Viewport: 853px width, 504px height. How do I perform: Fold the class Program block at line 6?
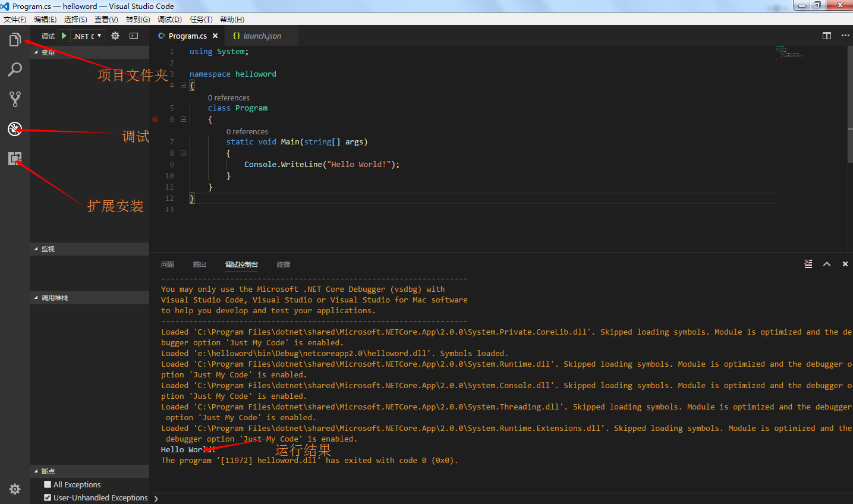tap(183, 119)
